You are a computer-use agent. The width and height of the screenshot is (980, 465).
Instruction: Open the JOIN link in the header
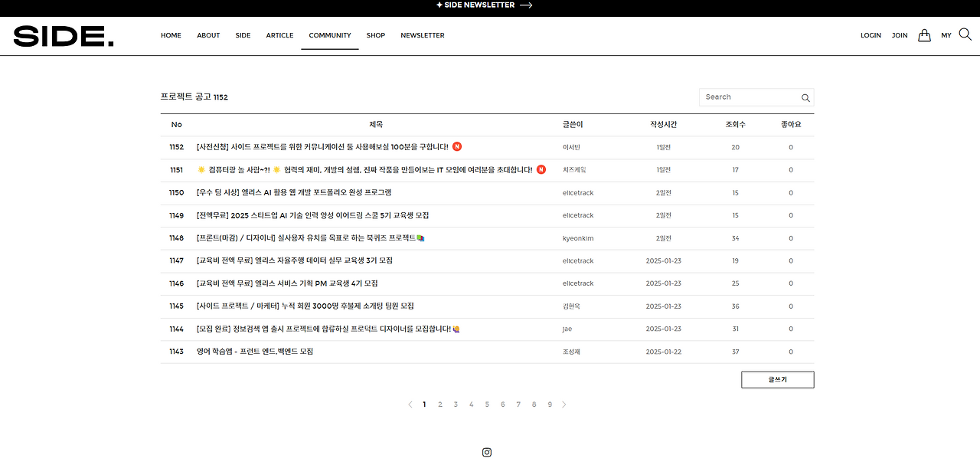(x=899, y=35)
